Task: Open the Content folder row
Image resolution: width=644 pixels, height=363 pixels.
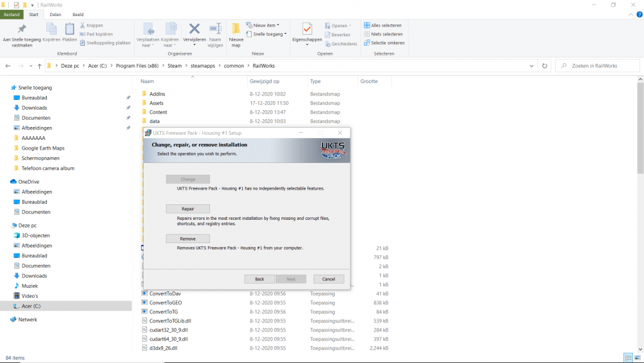Action: pyautogui.click(x=158, y=112)
